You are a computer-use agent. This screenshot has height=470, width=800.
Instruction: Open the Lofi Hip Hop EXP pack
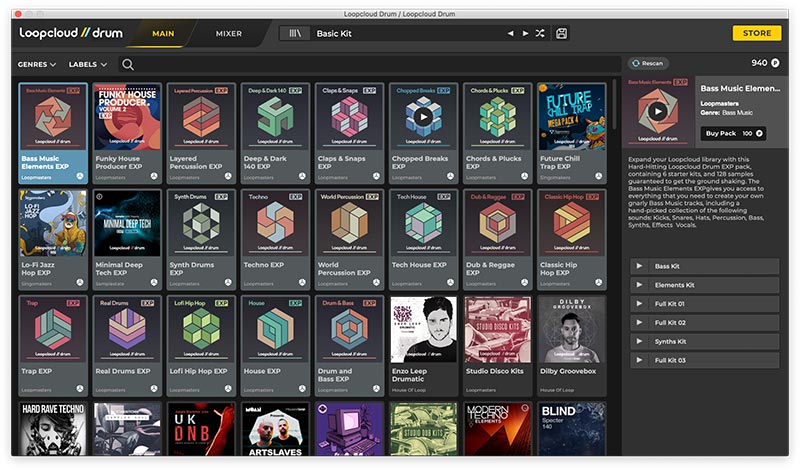pyautogui.click(x=201, y=345)
